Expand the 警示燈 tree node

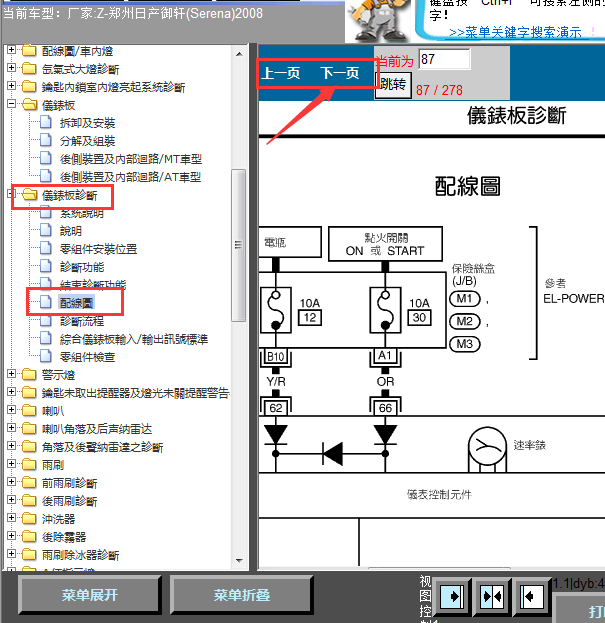pyautogui.click(x=12, y=374)
